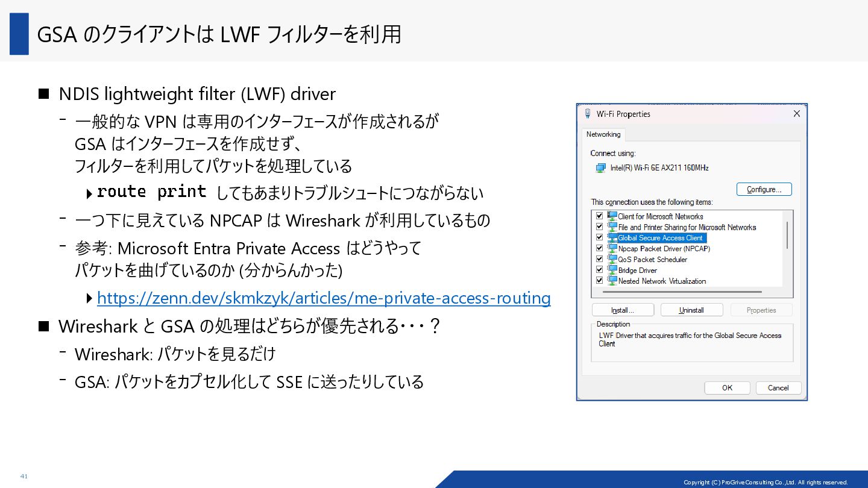The image size is (868, 488).
Task: Click the NDIS lightweight filter (LWF) driver heading
Action: click(x=197, y=94)
